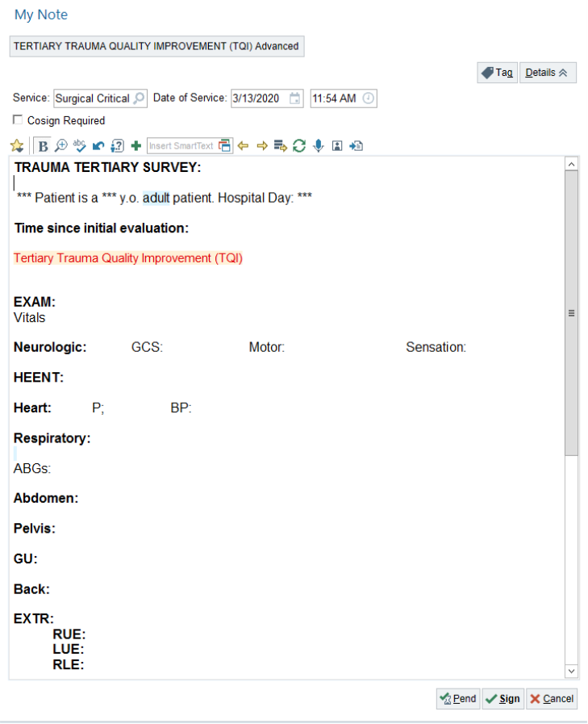Jump to previous field with left arrow
Viewport: 588px width, 724px height.
tap(243, 146)
